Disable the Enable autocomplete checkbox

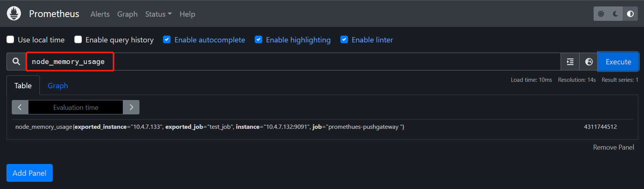click(167, 40)
